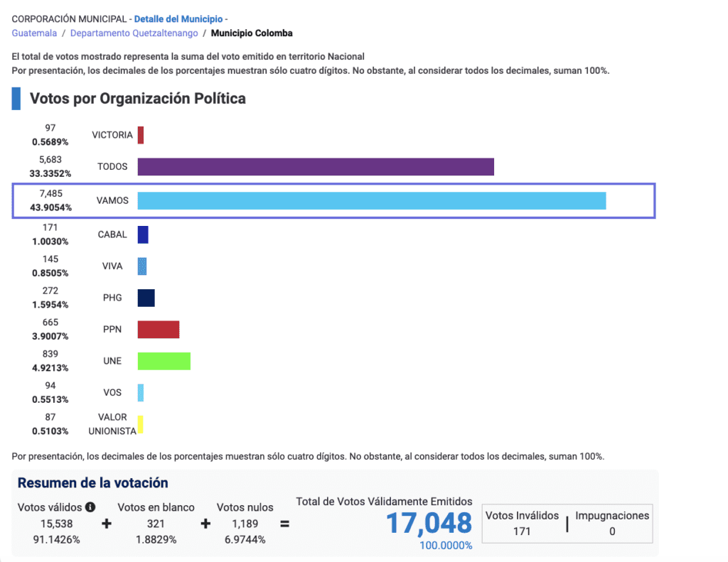Select the blue CABAL bar
728x562 pixels.
coord(143,234)
